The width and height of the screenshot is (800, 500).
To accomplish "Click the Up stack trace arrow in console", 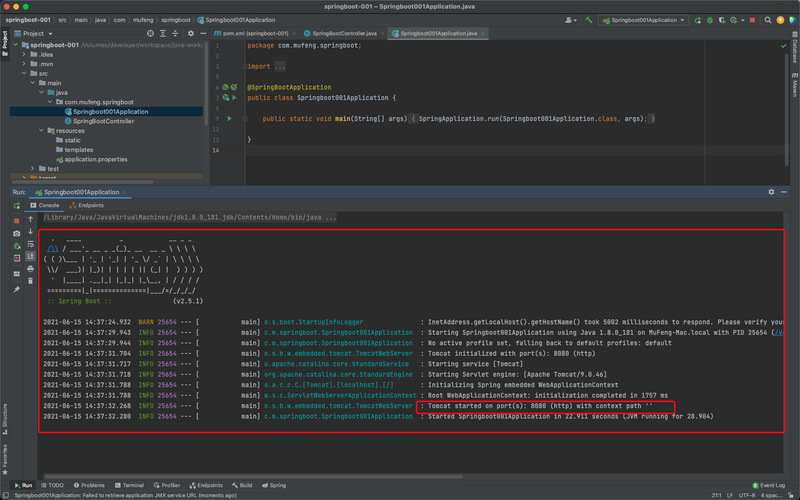I will click(31, 219).
